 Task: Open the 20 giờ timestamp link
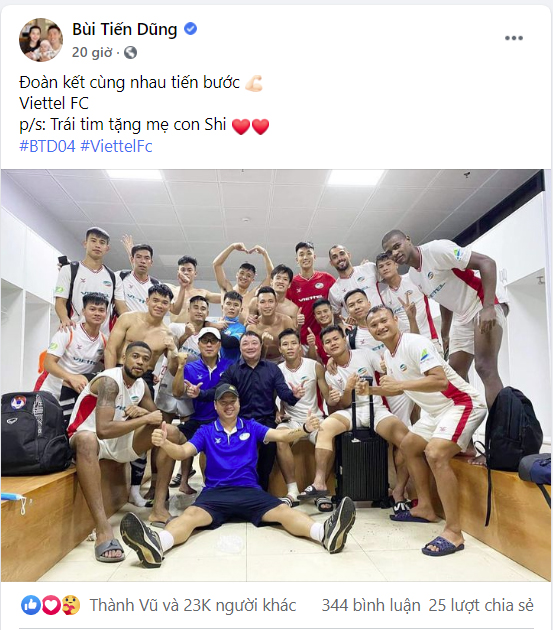click(92, 52)
